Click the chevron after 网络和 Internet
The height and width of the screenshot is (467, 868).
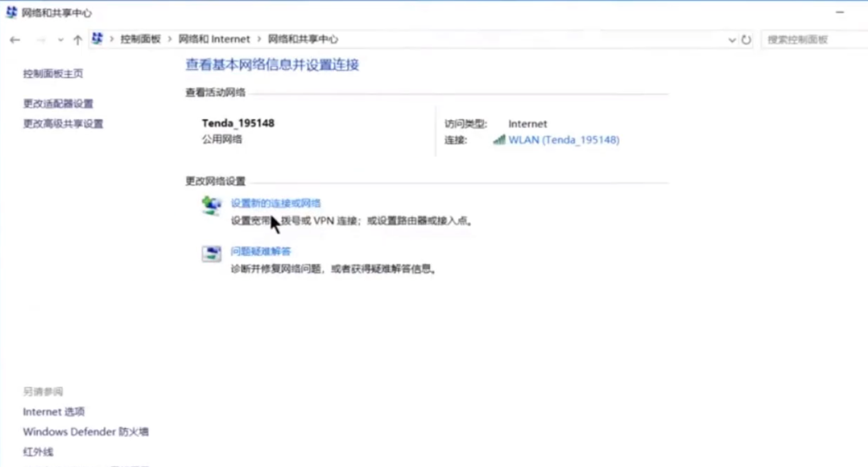[258, 39]
